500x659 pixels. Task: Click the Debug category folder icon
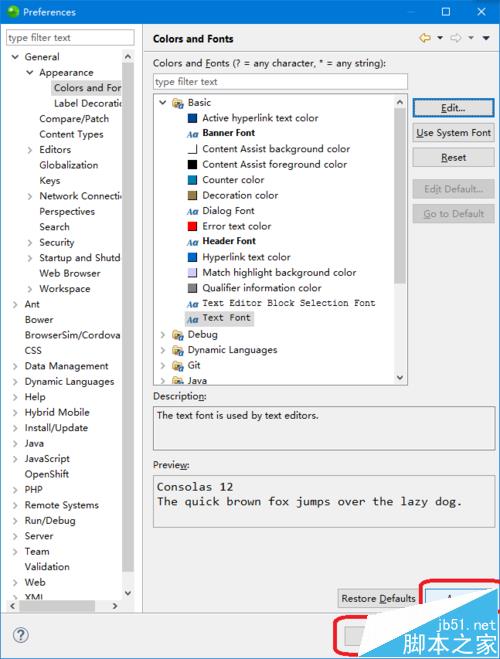click(x=178, y=335)
